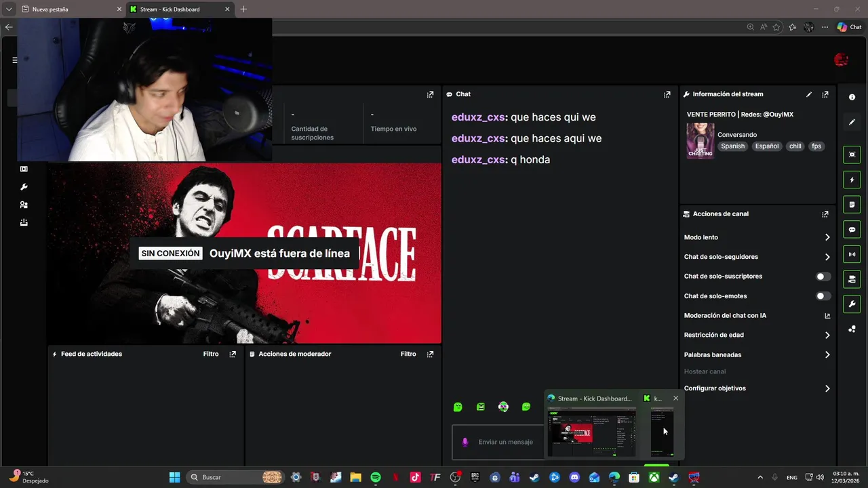The height and width of the screenshot is (488, 868).
Task: Open the info icon in right sidebar
Action: tap(852, 97)
